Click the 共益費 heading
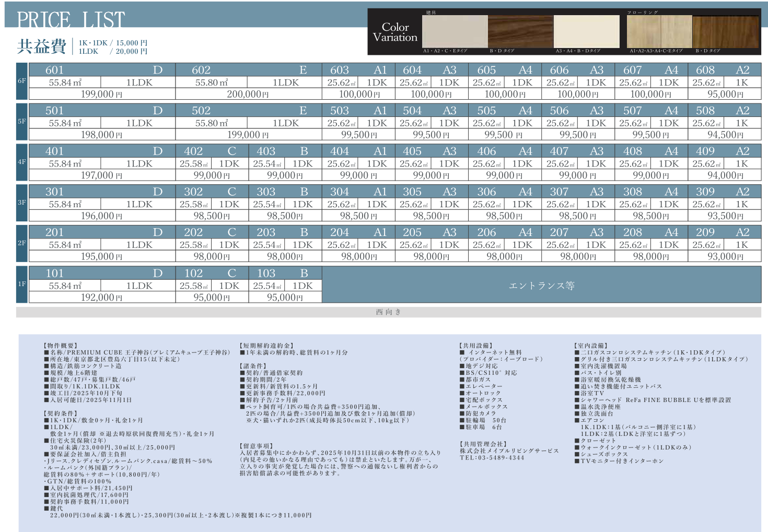The image size is (768, 532). pyautogui.click(x=41, y=46)
